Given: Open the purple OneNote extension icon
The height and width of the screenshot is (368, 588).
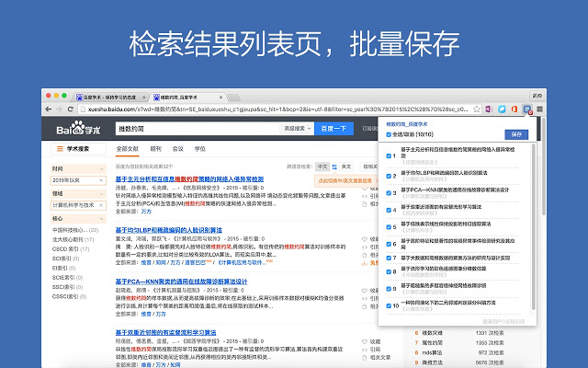Looking at the screenshot, I should pyautogui.click(x=489, y=109).
